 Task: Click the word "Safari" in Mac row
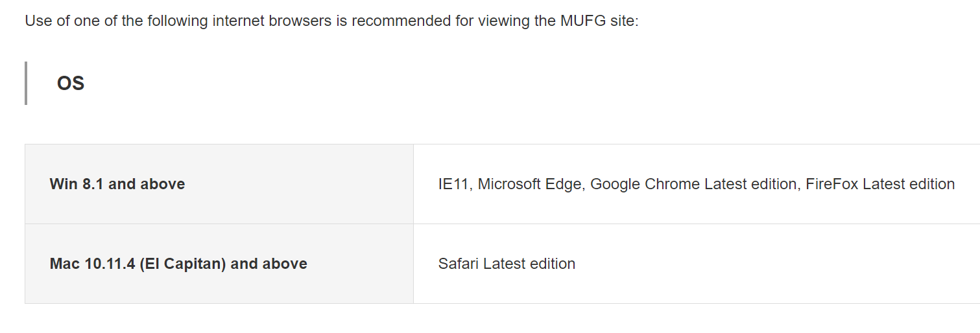(x=458, y=264)
